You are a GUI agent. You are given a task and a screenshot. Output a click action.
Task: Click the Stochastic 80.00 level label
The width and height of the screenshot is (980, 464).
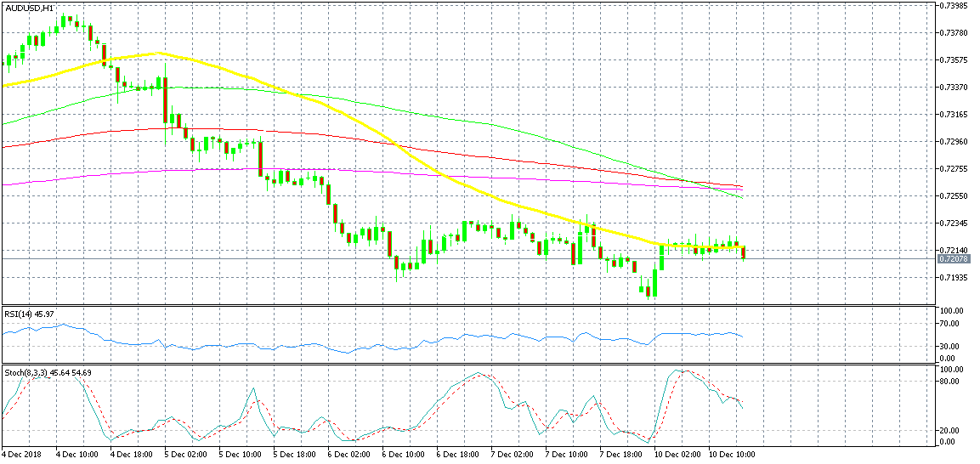coord(948,381)
